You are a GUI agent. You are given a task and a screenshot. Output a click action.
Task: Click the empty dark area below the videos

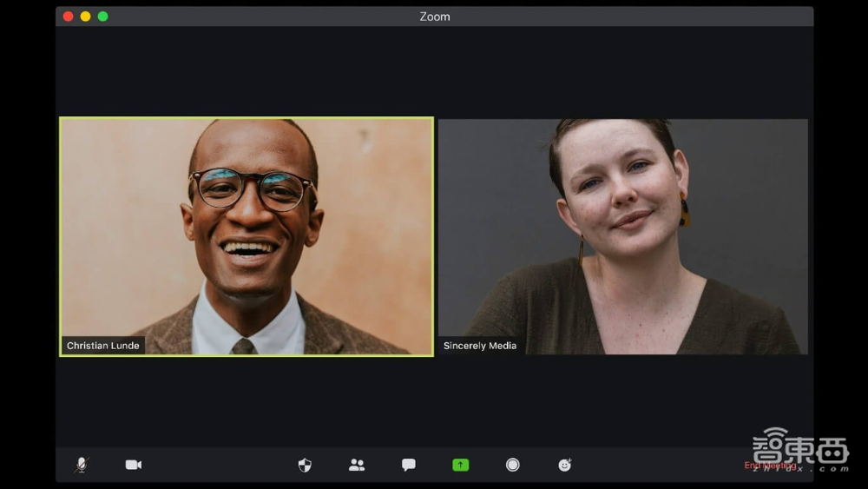pos(434,400)
